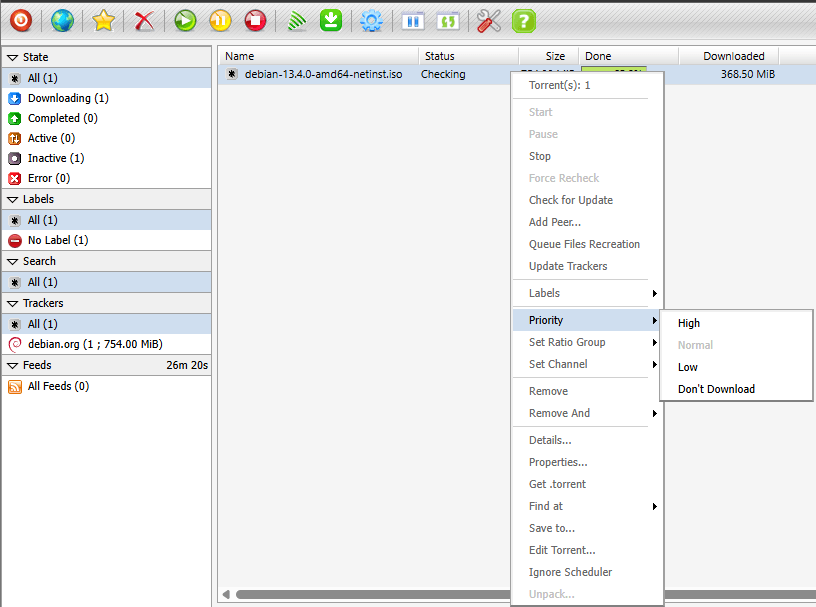Viewport: 816px width, 607px height.
Task: Collapse the Labels section
Action: 12,199
